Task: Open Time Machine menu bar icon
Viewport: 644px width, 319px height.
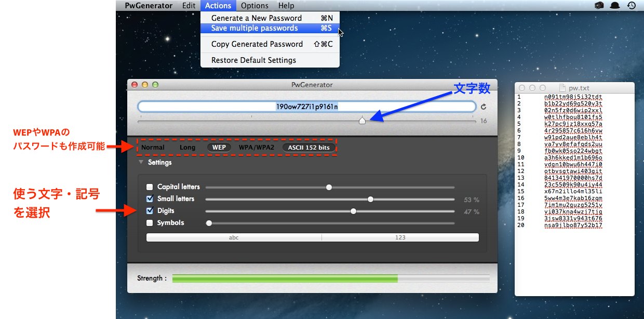Action: coord(632,6)
